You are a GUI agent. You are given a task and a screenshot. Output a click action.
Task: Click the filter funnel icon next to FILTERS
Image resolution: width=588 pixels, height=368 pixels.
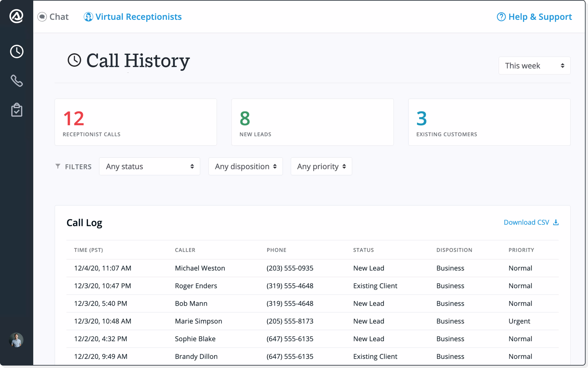[58, 166]
